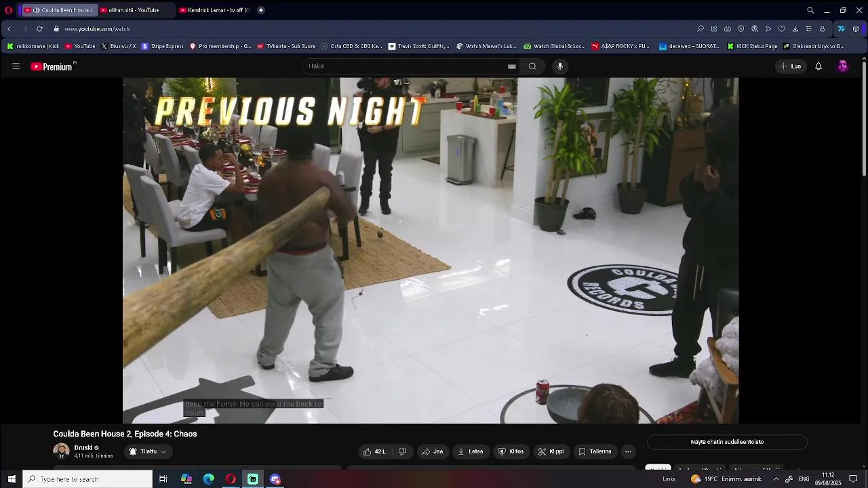Go back in browser history
Image resolution: width=868 pixels, height=488 pixels.
click(x=9, y=29)
